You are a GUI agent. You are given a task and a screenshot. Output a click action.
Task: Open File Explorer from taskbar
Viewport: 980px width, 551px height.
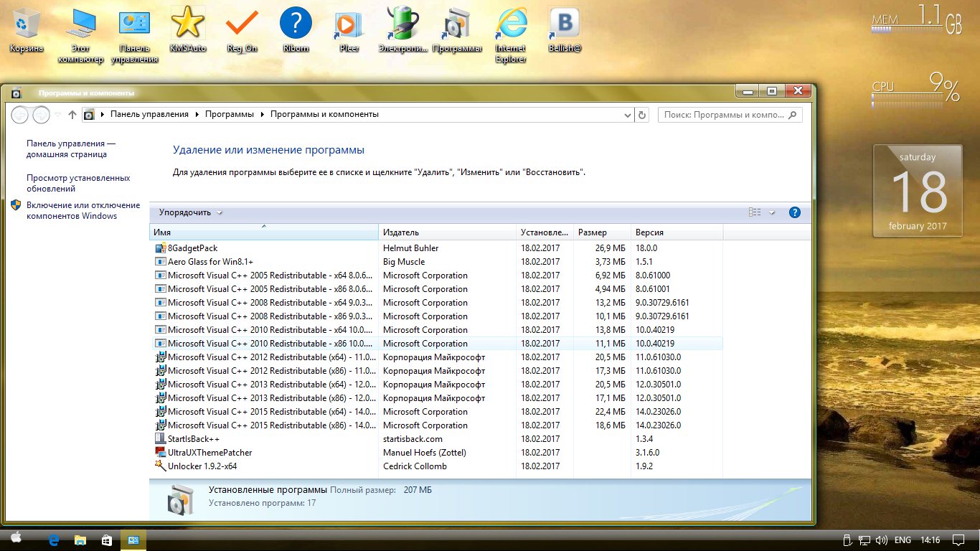point(80,540)
